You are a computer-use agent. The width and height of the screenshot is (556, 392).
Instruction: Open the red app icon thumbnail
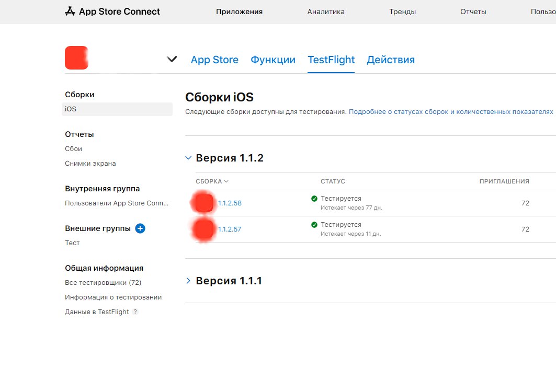click(x=76, y=58)
